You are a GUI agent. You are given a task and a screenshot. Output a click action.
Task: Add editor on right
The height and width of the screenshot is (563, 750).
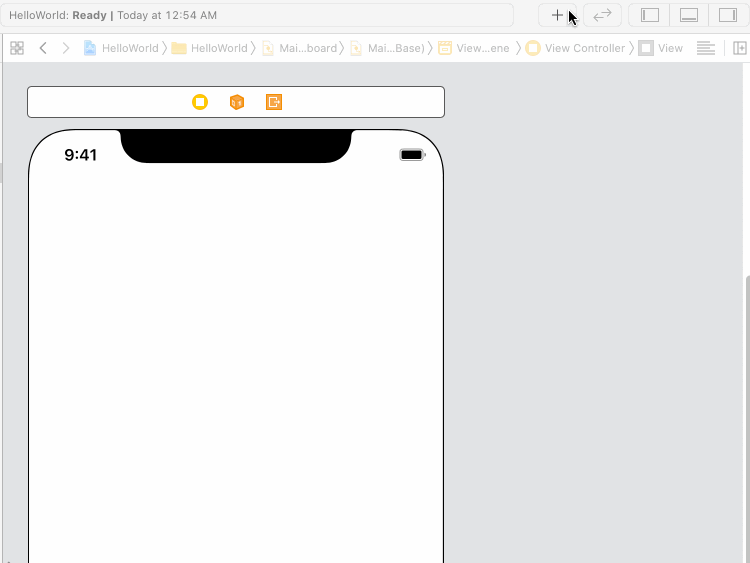739,48
